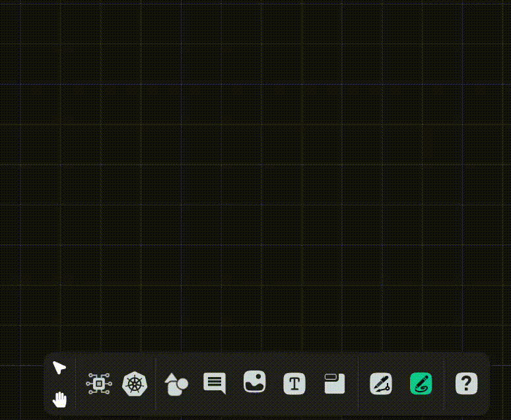This screenshot has width=511, height=420.
Task: Select the comment speech bubble tool
Action: [215, 383]
